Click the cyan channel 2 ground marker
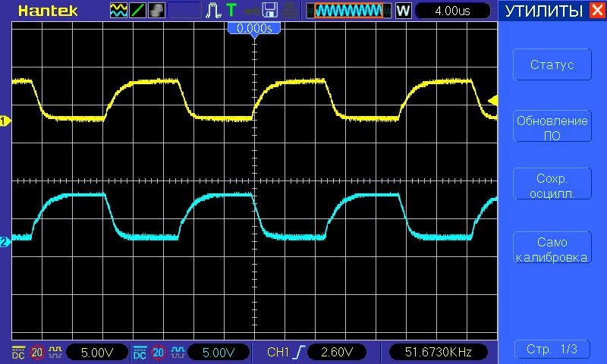607x364 pixels. (x=5, y=242)
